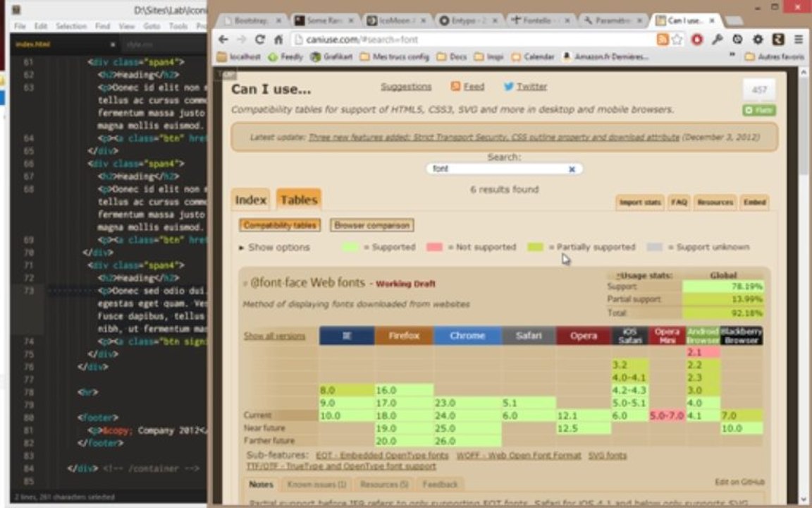Select the Notes tab
Image resolution: width=812 pixels, height=508 pixels.
(261, 484)
